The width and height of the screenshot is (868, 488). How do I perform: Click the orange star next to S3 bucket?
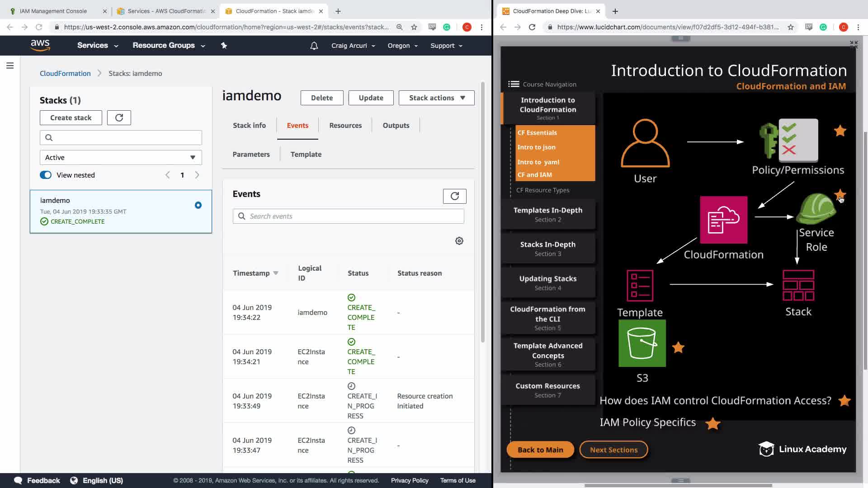(678, 347)
